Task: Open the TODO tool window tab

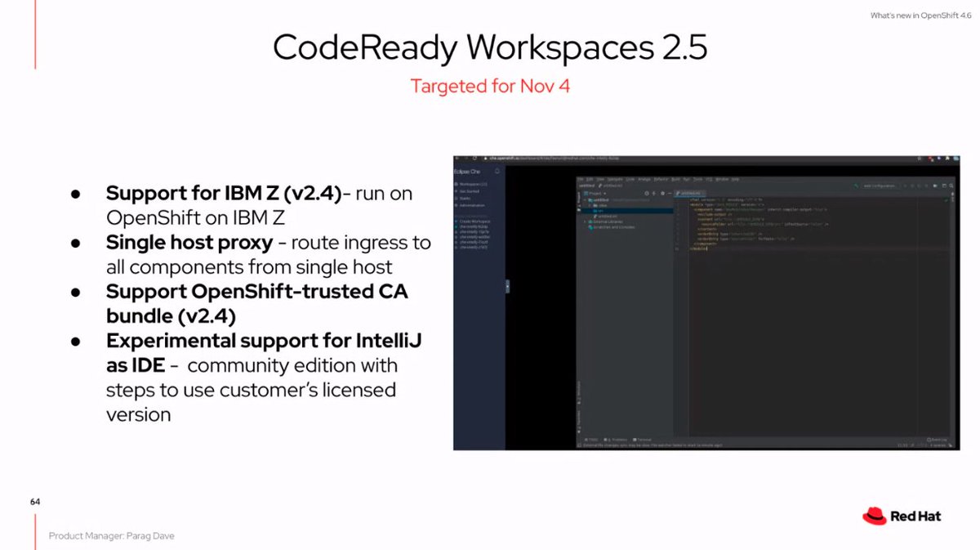Action: pos(590,440)
